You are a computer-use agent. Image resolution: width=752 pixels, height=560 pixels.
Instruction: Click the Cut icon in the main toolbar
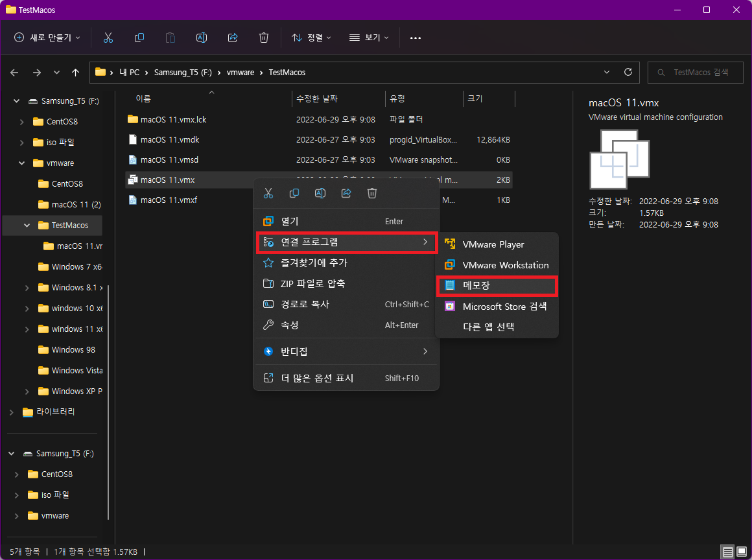[108, 38]
